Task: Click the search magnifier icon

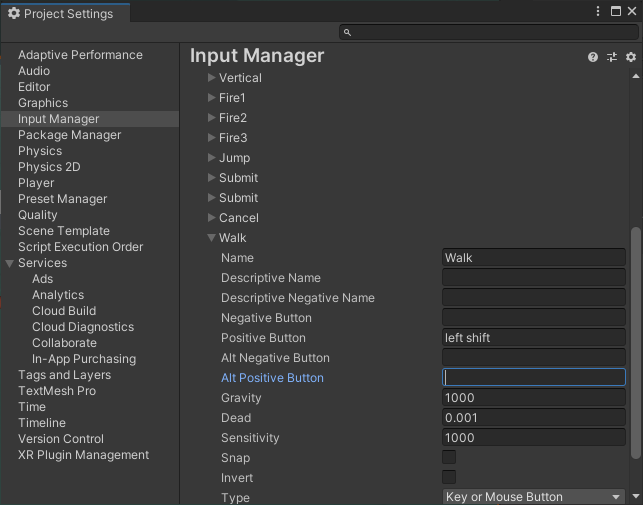Action: coord(347,32)
